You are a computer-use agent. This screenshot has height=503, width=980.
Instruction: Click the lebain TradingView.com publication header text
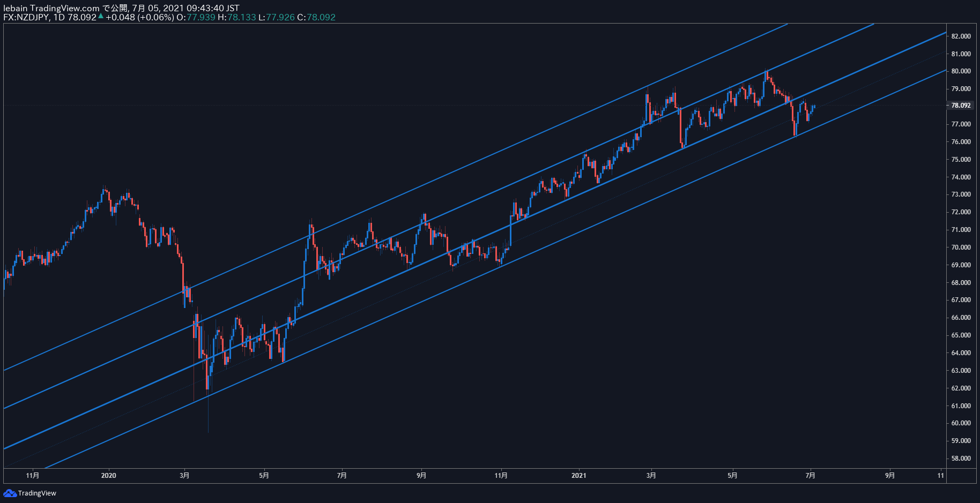(121, 8)
